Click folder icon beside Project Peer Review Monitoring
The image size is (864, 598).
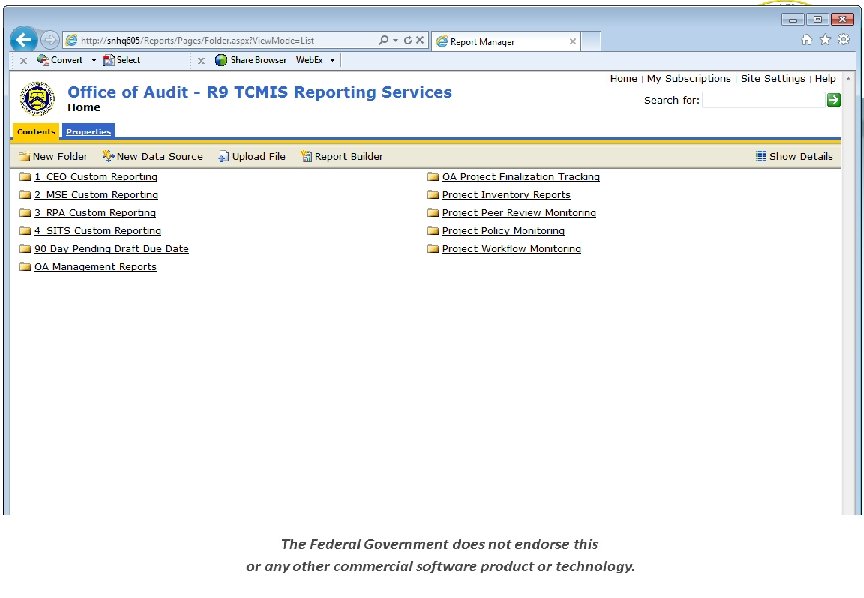pos(433,213)
